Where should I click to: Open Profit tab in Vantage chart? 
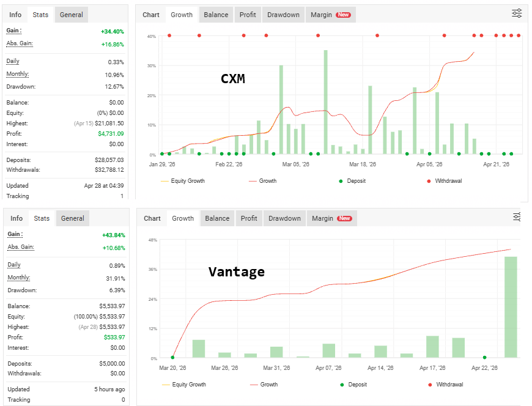pos(249,218)
